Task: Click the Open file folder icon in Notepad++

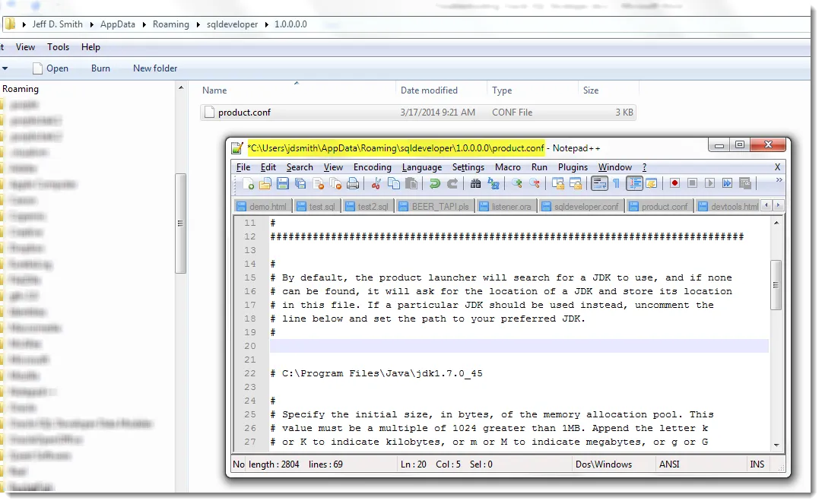Action: [265, 183]
